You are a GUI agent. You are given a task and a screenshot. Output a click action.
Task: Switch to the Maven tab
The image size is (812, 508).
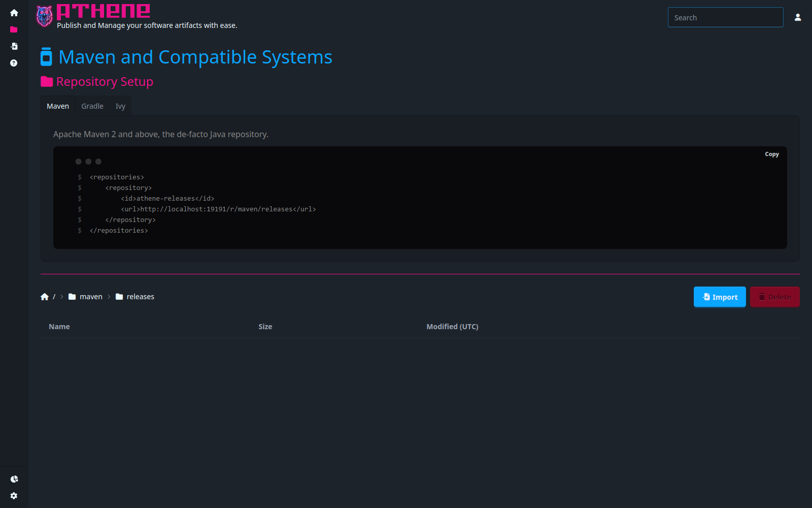[x=58, y=106]
